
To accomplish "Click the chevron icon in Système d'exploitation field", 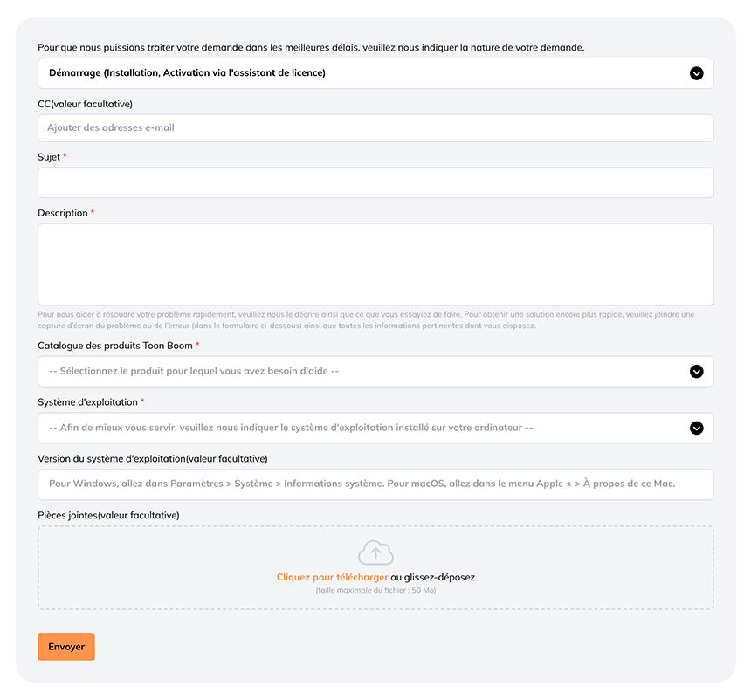I will pos(696,428).
